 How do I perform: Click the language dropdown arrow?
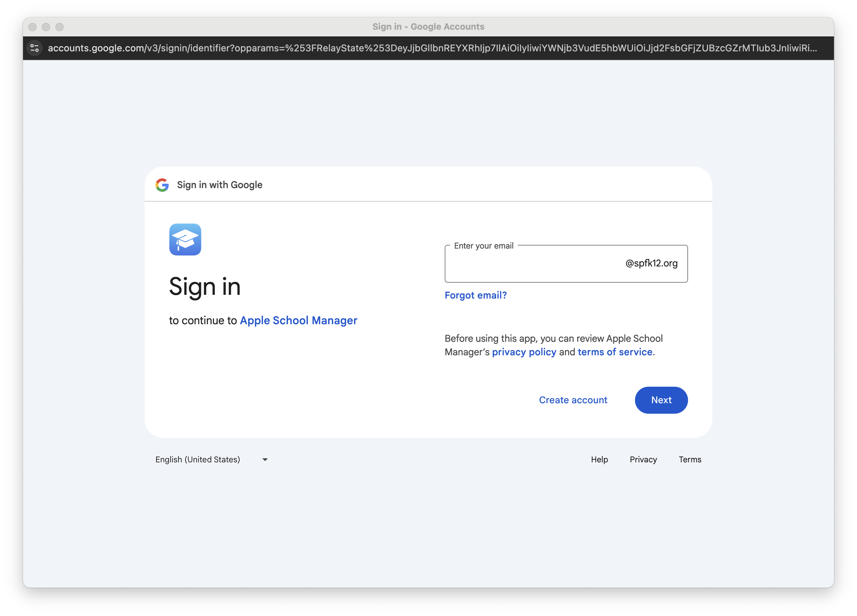point(265,460)
